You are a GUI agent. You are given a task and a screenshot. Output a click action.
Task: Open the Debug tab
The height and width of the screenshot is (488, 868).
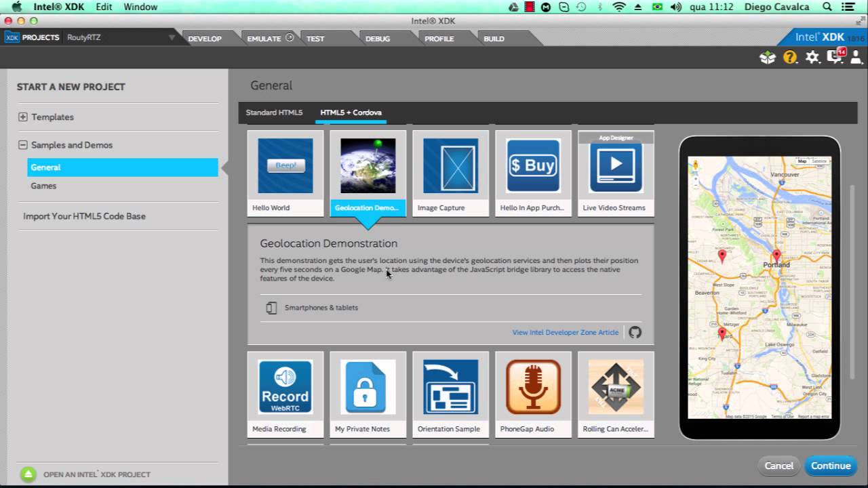click(378, 39)
